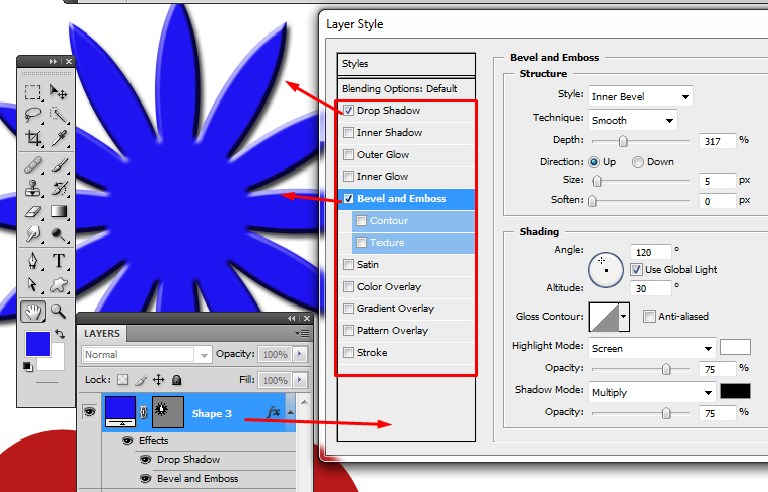Open the layer blend mode Normal dropdown

point(146,354)
